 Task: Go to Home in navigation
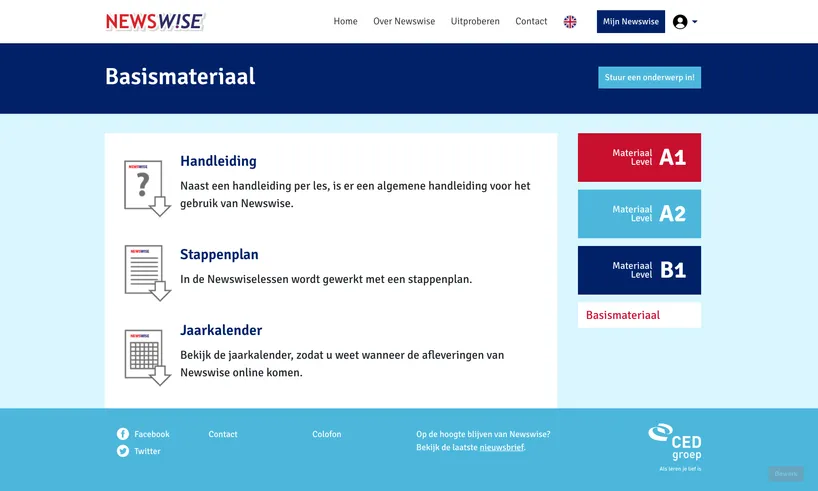point(345,21)
